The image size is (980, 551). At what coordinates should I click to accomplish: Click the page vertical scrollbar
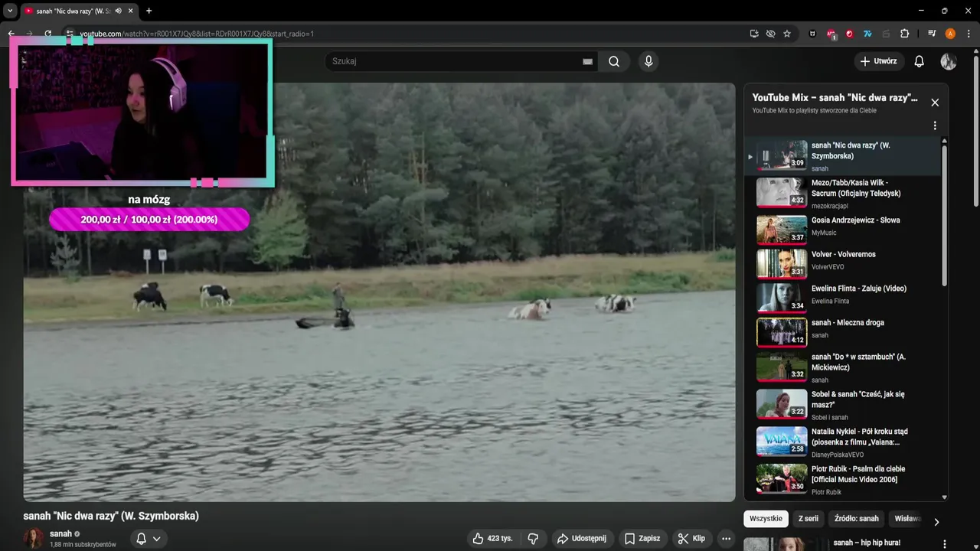pyautogui.click(x=975, y=130)
